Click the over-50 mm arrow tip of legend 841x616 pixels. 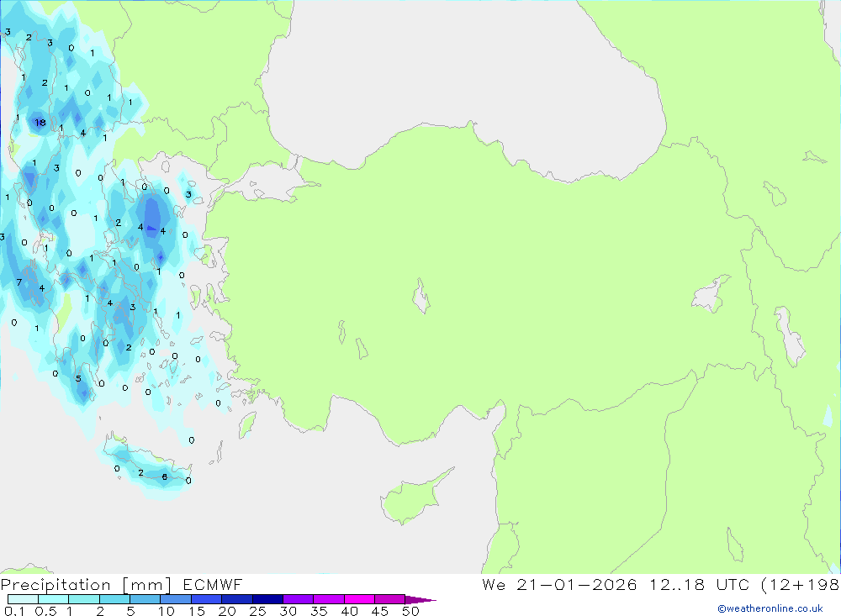click(420, 599)
